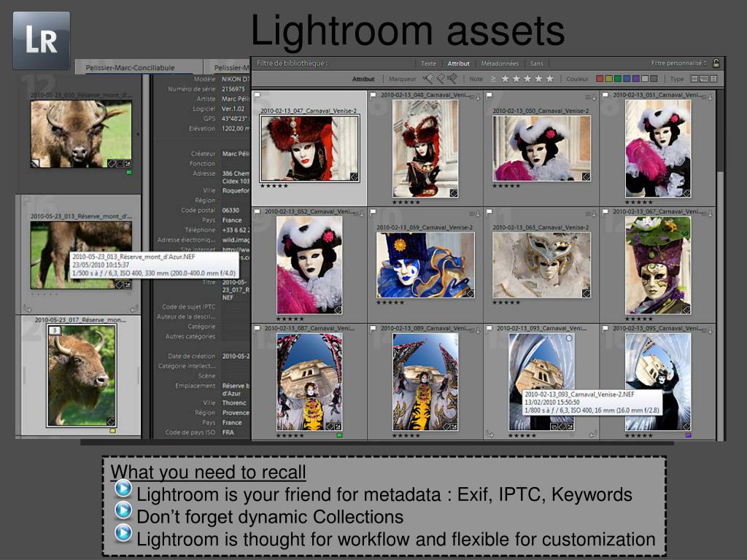
Task: Filter by unflagged photos marker icon
Action: point(440,79)
